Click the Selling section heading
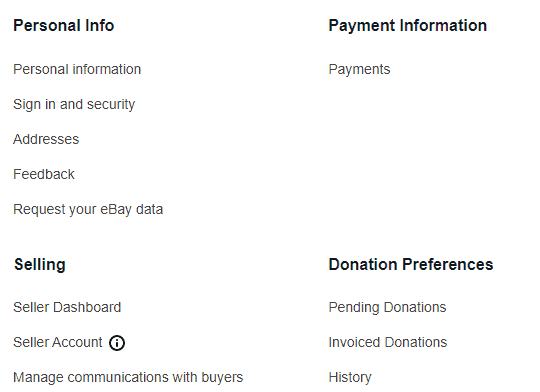The width and height of the screenshot is (540, 392). 40,265
